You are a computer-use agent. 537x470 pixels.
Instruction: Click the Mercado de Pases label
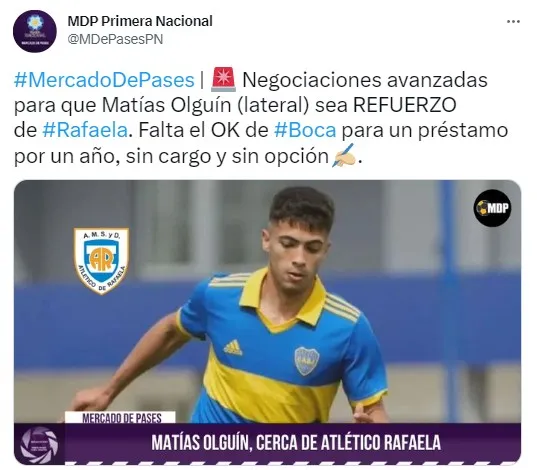(122, 418)
